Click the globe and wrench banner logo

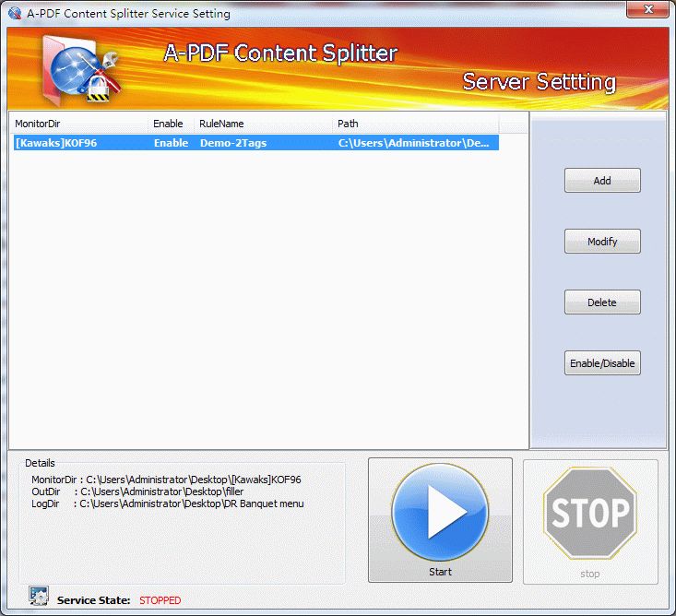click(x=82, y=71)
